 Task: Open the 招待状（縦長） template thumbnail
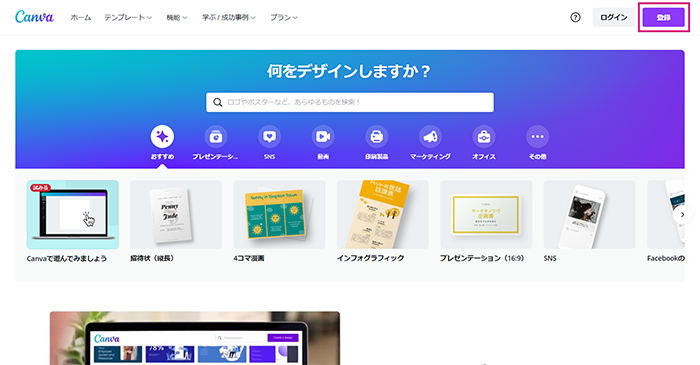pos(176,214)
